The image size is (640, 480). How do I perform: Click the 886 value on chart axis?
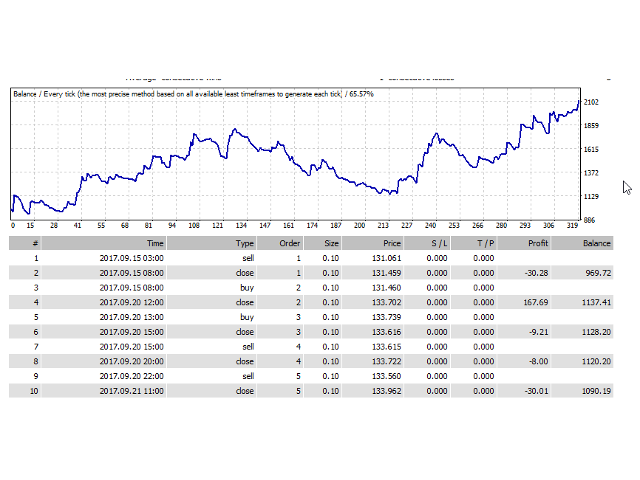pos(589,220)
